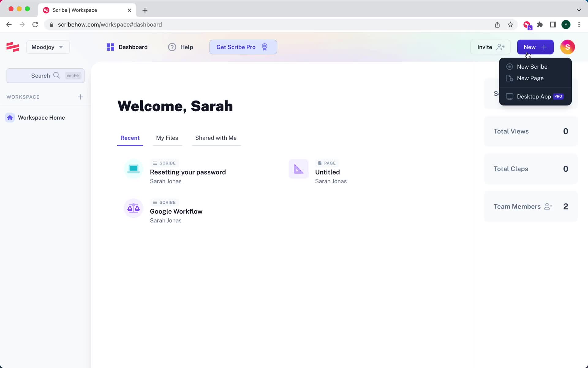Screen dimensions: 588x368
Task: Open the Desktop App PRO option
Action: (535, 96)
